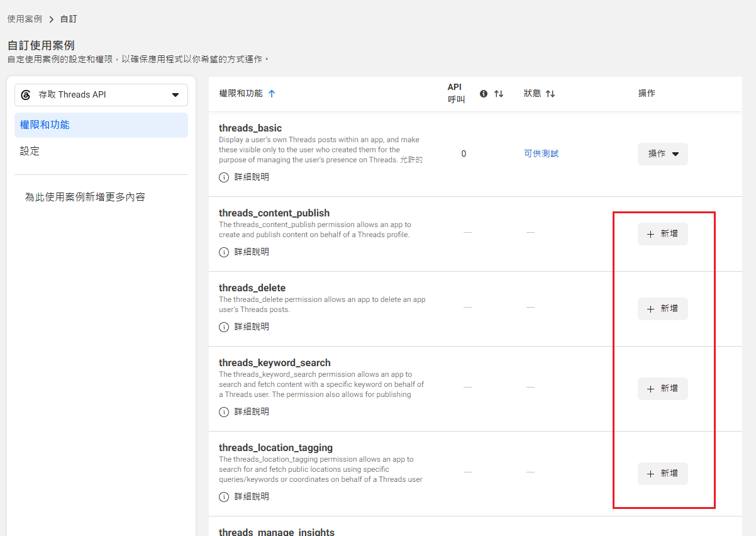Click the threads_manage_insights permission title
The image size is (756, 536).
click(277, 532)
